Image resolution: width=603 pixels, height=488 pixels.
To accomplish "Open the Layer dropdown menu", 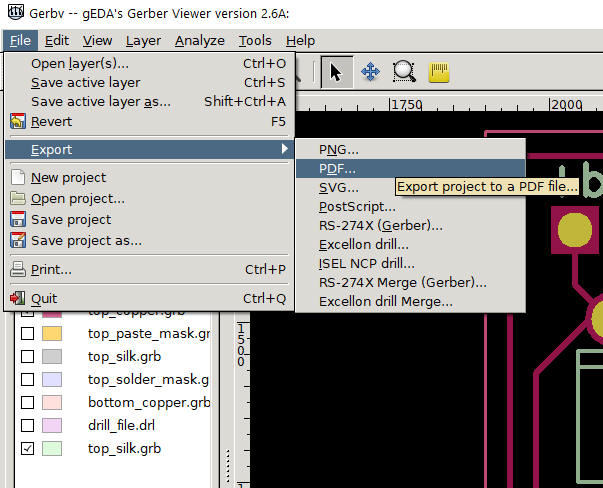I will [143, 41].
